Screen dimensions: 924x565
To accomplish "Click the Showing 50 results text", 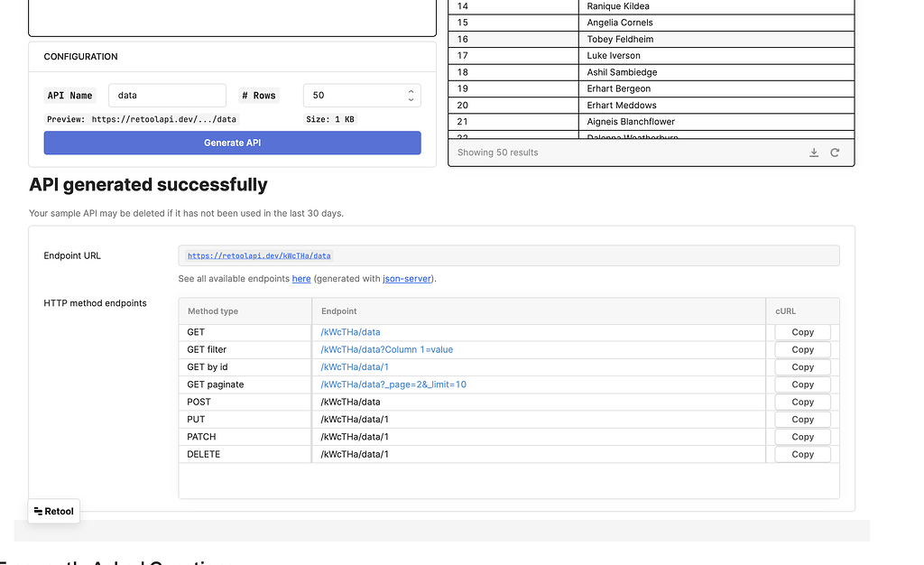I will [x=498, y=153].
